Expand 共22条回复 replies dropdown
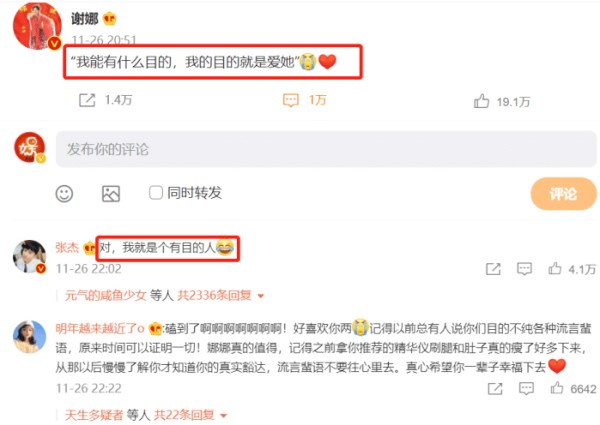The image size is (600, 425). coord(190,415)
